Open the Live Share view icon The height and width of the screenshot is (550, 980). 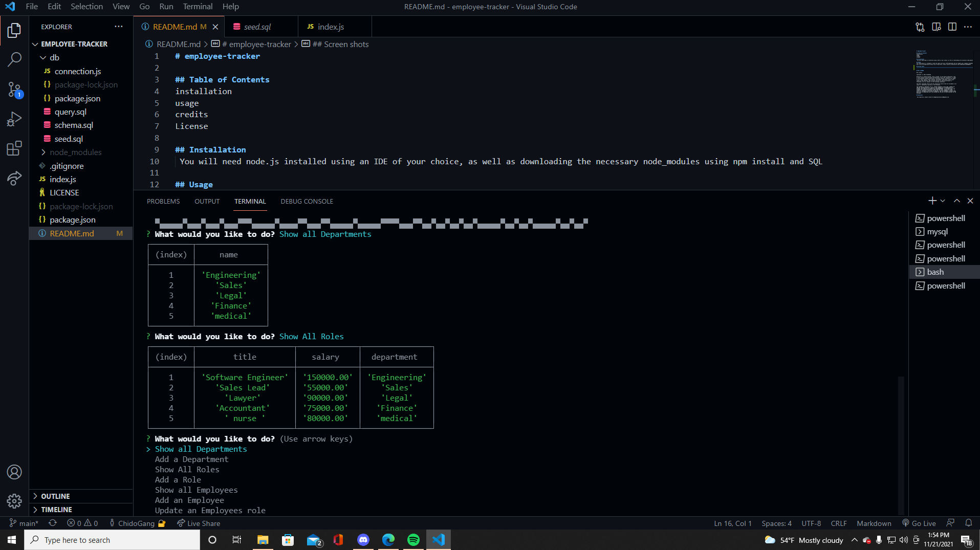click(14, 178)
